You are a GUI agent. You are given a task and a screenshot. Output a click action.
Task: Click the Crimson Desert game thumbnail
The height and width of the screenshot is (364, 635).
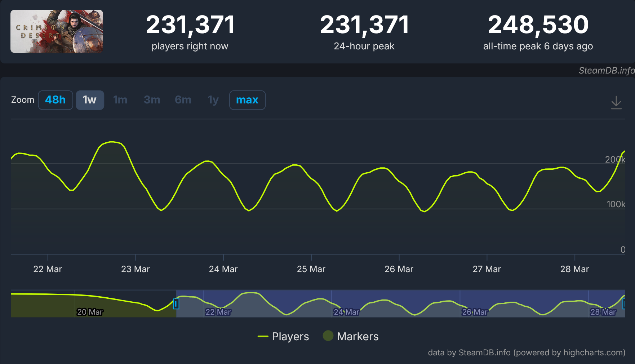coord(57,31)
